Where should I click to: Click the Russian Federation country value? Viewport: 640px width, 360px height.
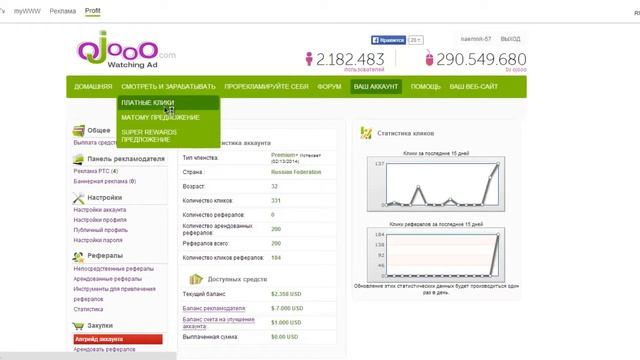296,172
